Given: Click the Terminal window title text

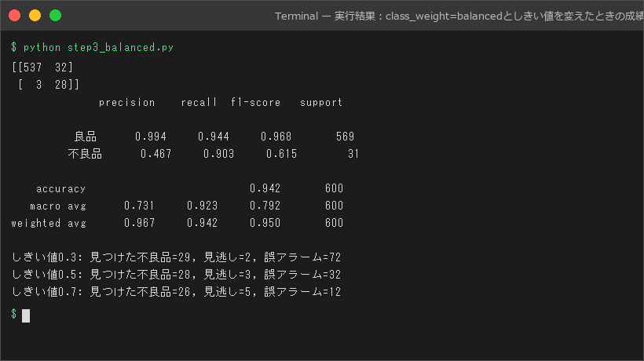Looking at the screenshot, I should pos(459,16).
